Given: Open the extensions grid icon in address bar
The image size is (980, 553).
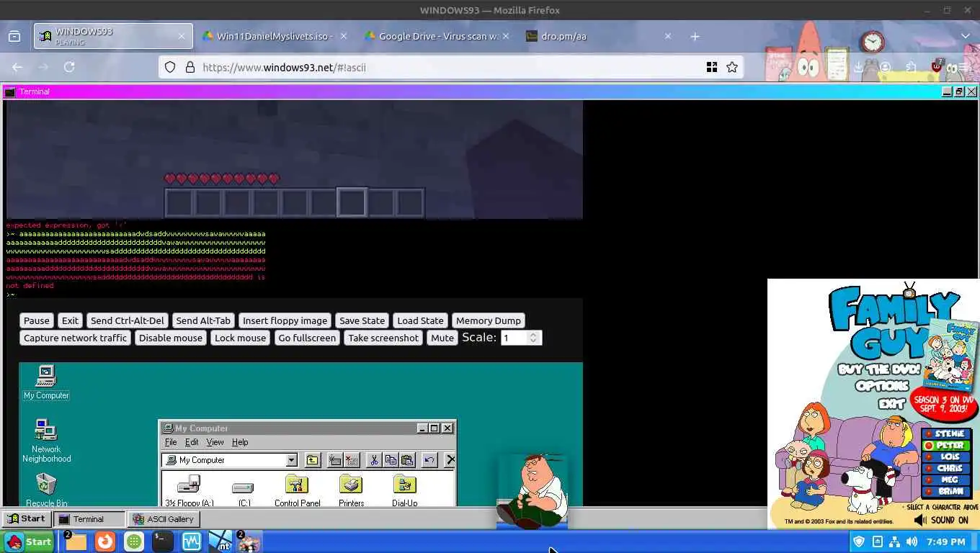Looking at the screenshot, I should (x=712, y=67).
